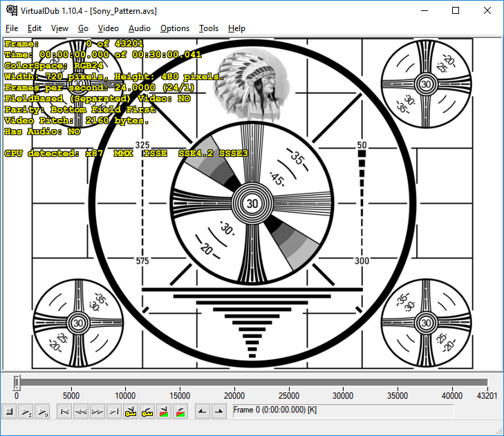Open the Audio menu

[x=140, y=28]
